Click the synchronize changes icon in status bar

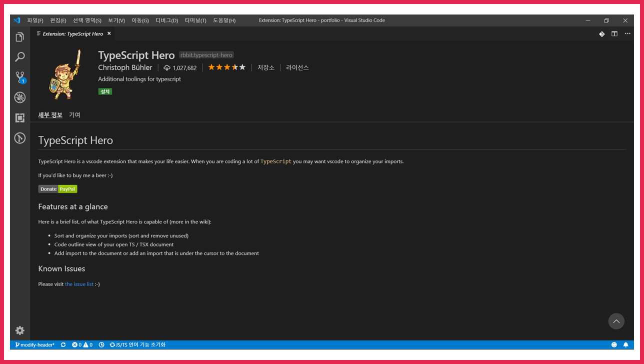point(63,345)
